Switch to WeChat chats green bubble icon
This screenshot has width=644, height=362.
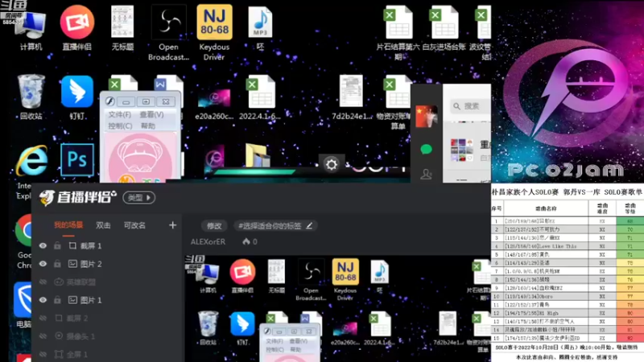click(x=427, y=149)
